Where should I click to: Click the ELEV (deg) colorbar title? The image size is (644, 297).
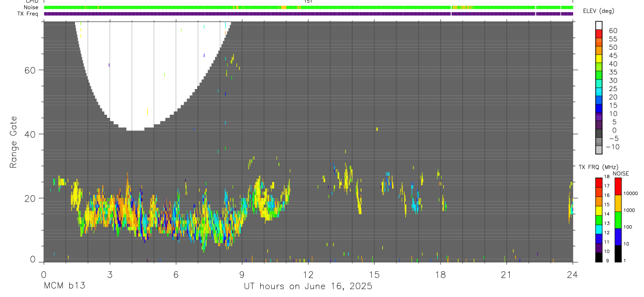pyautogui.click(x=598, y=11)
